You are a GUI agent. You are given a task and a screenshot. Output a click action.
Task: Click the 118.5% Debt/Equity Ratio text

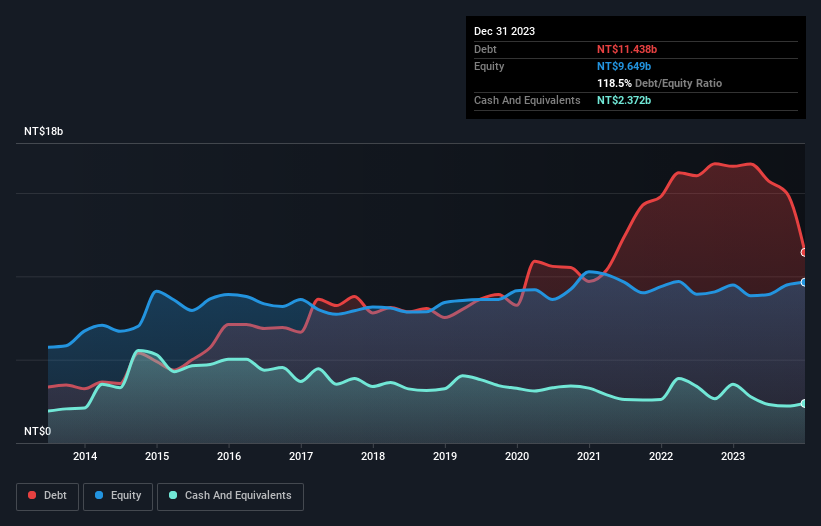(x=659, y=83)
